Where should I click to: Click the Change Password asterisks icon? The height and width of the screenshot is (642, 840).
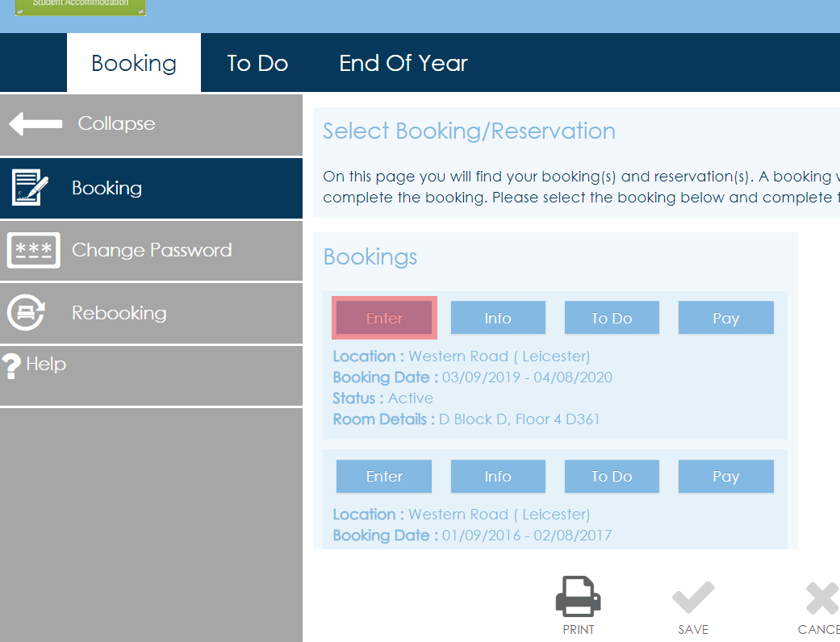pos(33,250)
